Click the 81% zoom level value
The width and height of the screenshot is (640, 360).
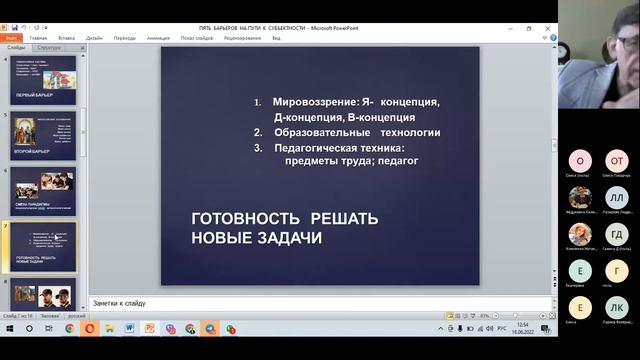tap(484, 316)
